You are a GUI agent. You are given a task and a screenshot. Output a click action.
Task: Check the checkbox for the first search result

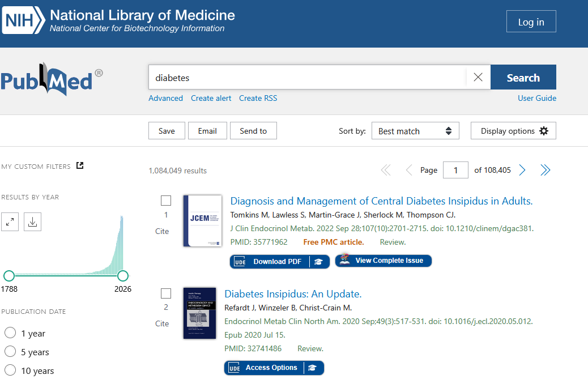point(165,200)
